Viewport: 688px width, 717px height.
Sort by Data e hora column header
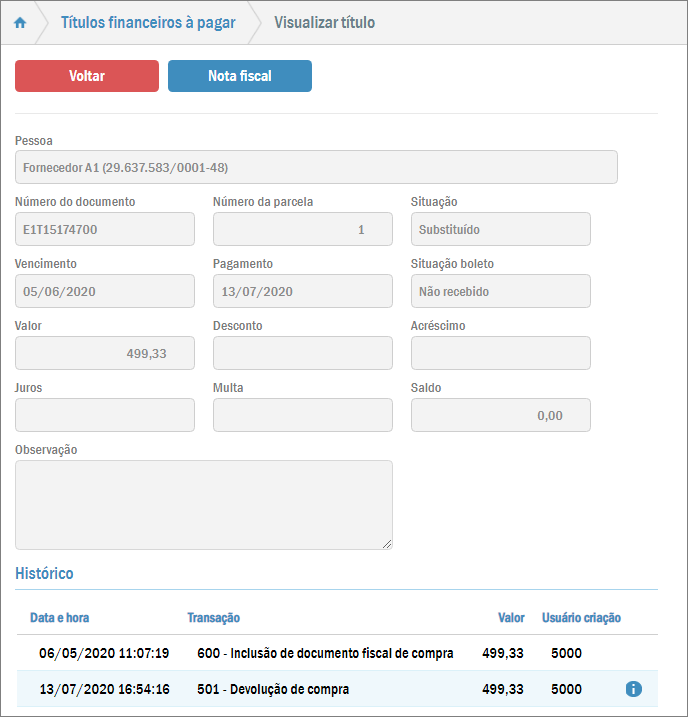coord(59,618)
